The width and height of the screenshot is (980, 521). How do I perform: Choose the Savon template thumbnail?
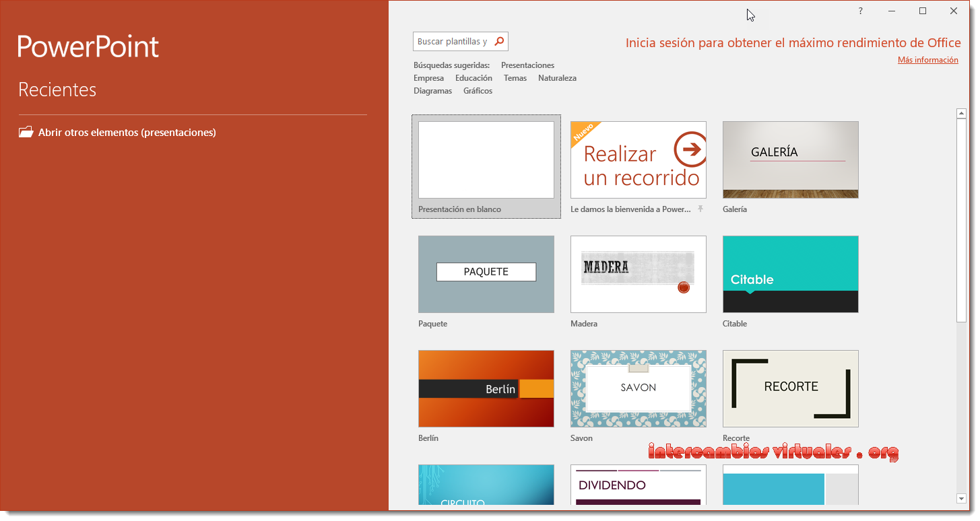coord(639,388)
